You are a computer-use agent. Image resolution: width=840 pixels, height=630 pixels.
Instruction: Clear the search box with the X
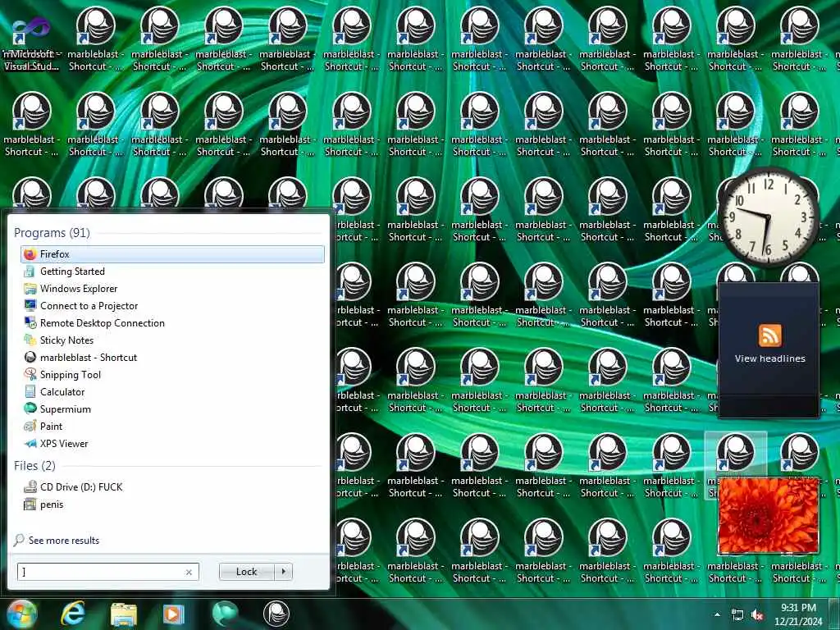pos(189,572)
